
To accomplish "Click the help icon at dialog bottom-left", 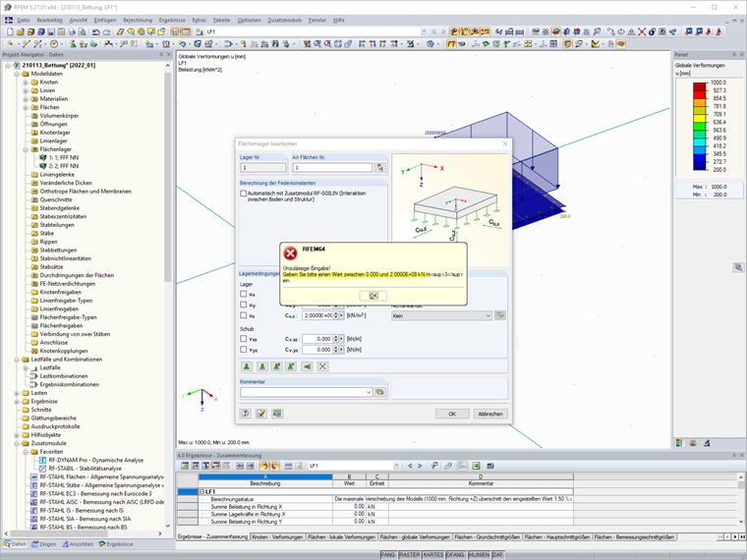I will pyautogui.click(x=246, y=414).
